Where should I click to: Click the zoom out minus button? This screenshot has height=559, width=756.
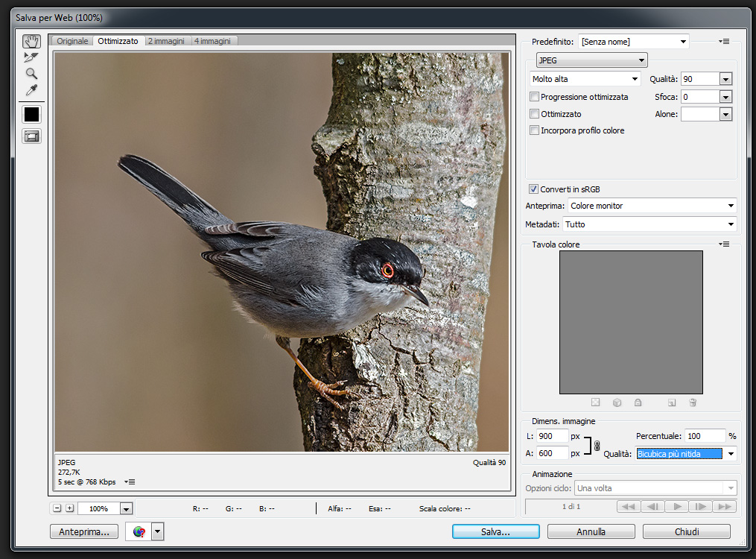(x=57, y=508)
